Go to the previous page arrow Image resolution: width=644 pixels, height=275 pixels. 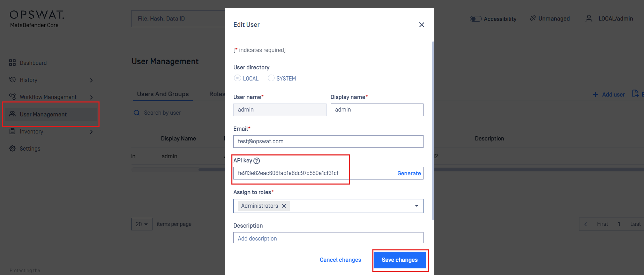[x=586, y=224]
